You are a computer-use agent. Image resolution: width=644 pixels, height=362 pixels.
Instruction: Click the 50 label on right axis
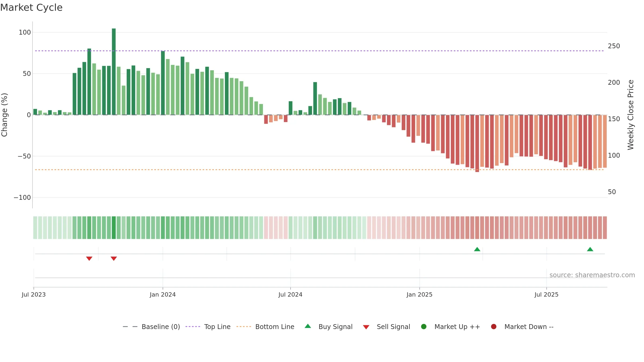click(612, 192)
